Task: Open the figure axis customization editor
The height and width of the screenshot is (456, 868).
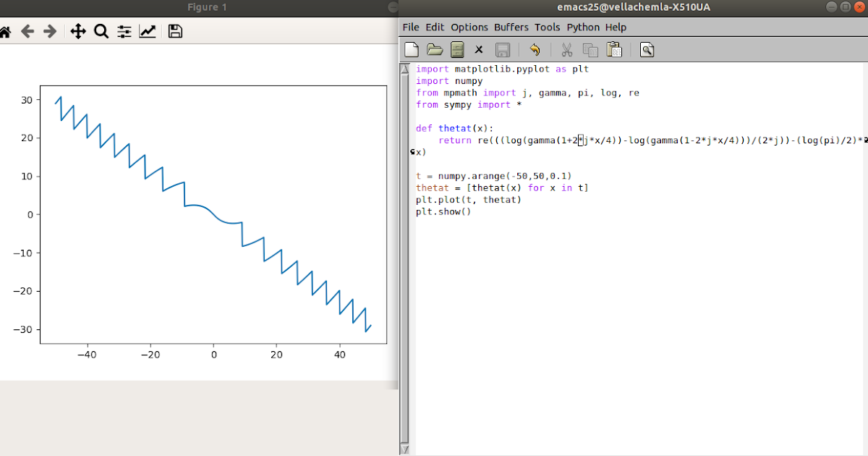Action: (147, 31)
